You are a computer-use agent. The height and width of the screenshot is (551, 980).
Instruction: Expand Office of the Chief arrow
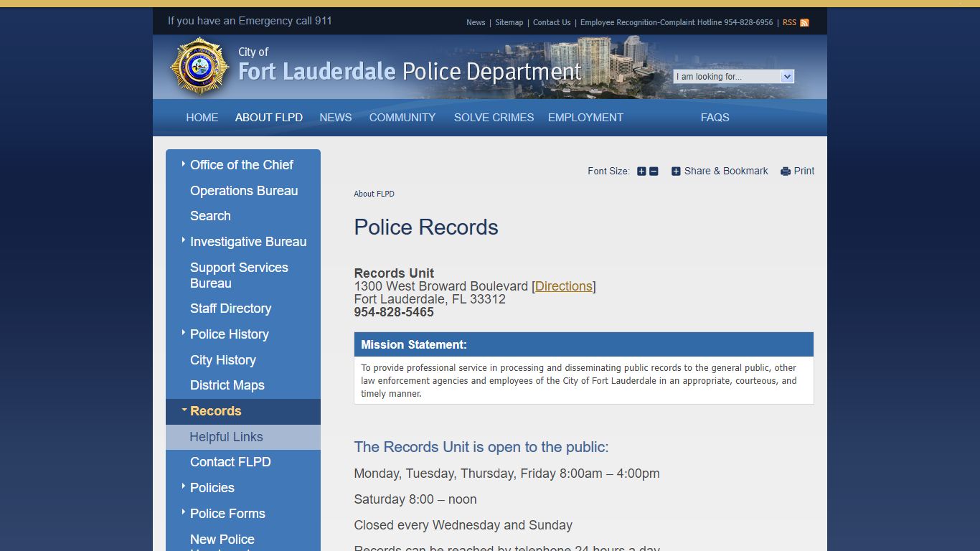click(184, 164)
